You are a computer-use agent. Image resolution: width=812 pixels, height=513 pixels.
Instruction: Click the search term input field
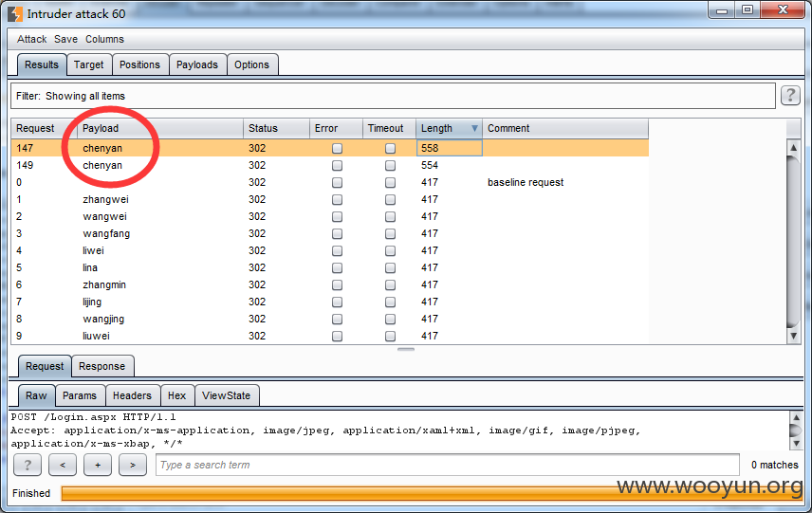pos(448,465)
